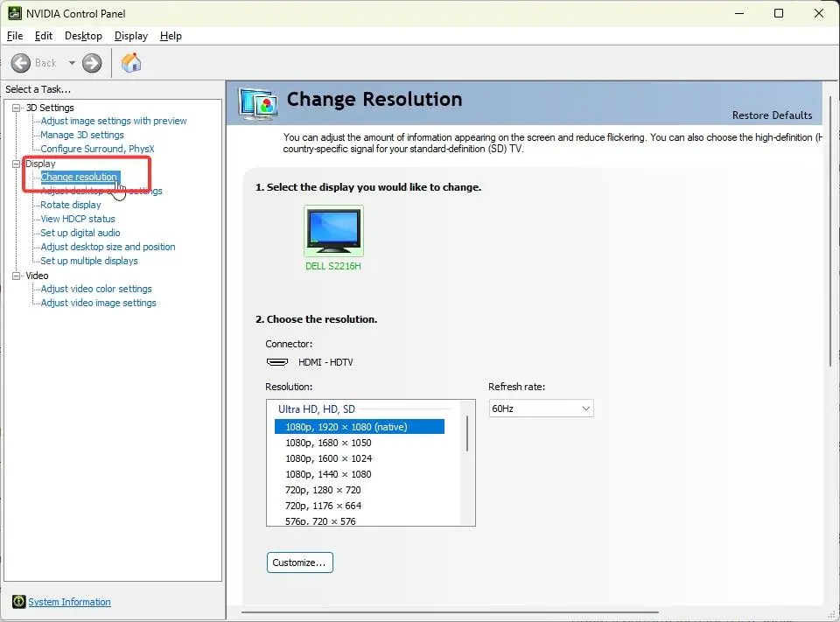Image resolution: width=840 pixels, height=622 pixels.
Task: Open the Back history dropdown arrow
Action: pos(72,63)
